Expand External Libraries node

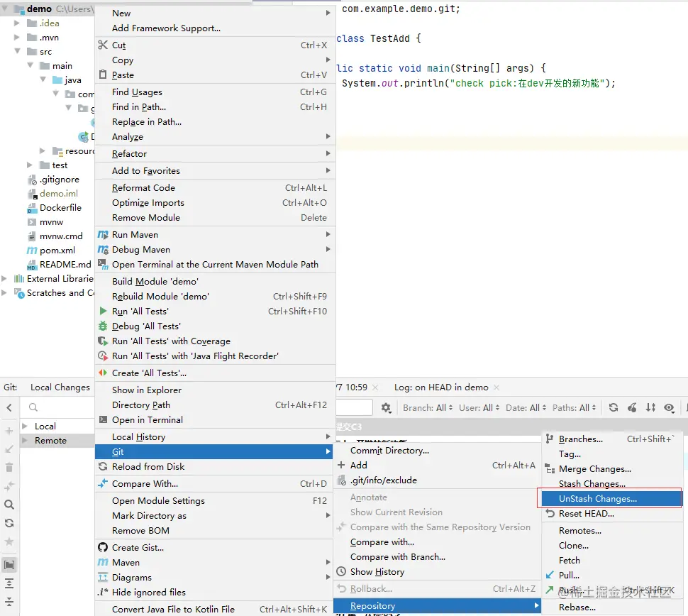pyautogui.click(x=4, y=278)
